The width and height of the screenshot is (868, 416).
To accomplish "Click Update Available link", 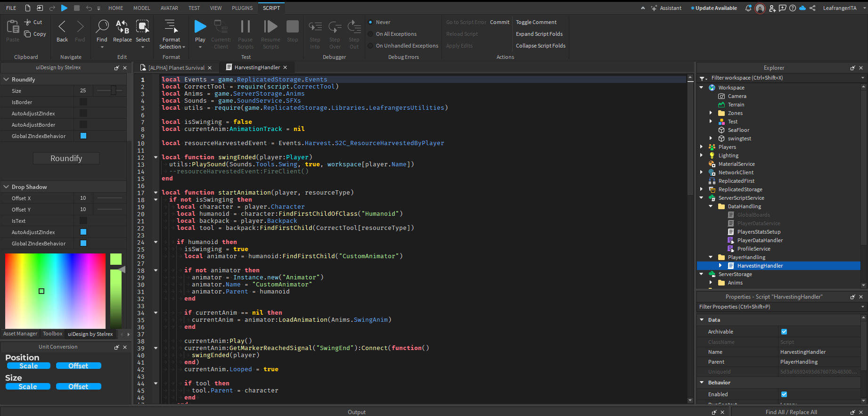I will click(714, 8).
